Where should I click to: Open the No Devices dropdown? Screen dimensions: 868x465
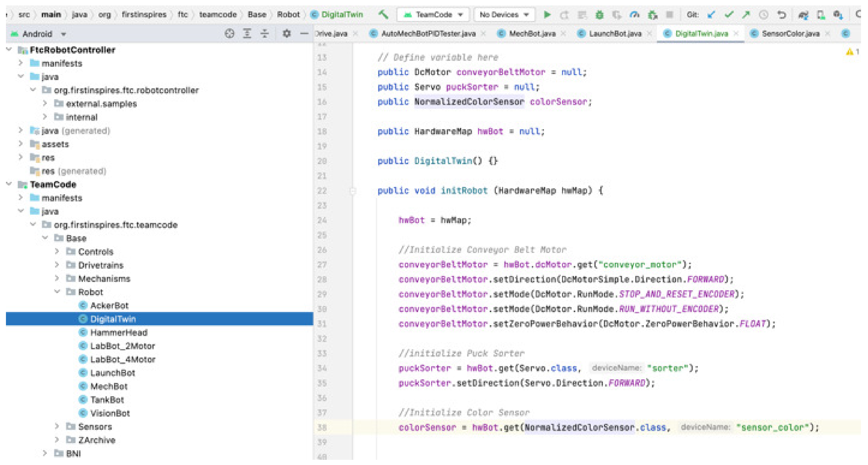[x=504, y=14]
